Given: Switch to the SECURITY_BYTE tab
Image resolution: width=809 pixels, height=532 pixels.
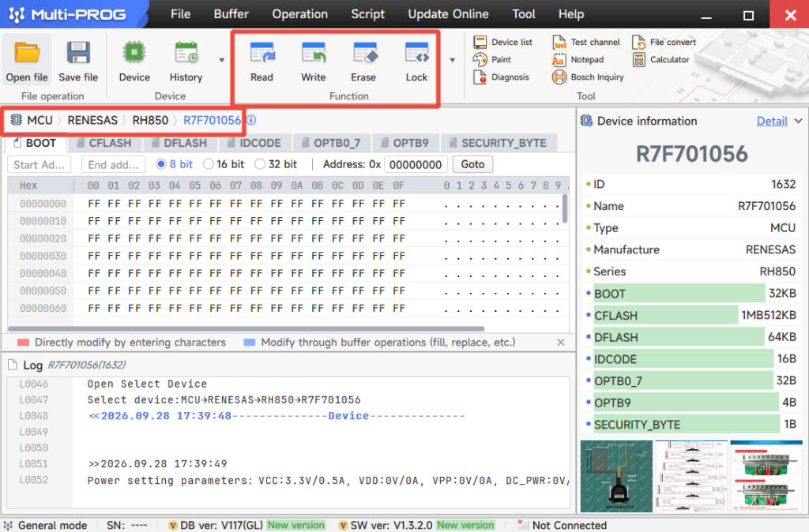Looking at the screenshot, I should (499, 144).
